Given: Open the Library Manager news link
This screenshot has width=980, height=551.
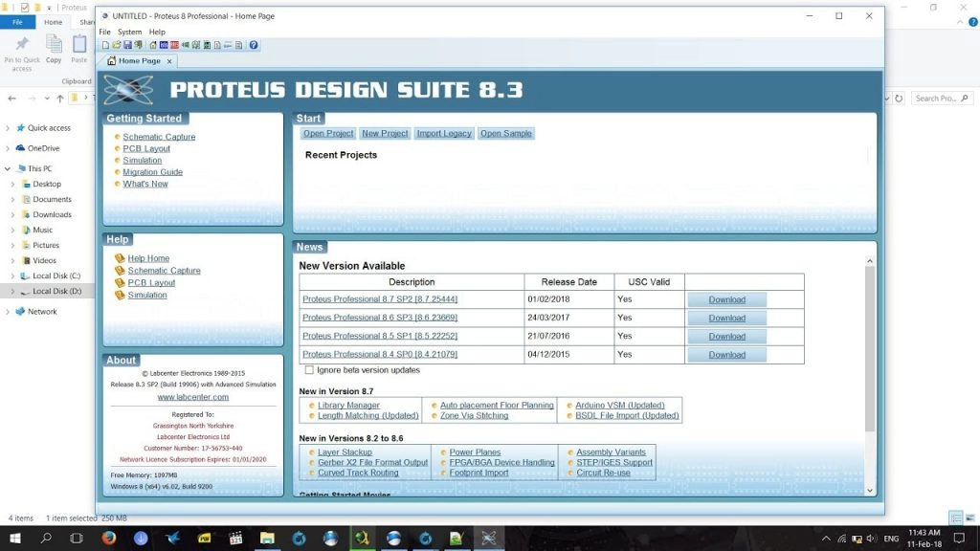Looking at the screenshot, I should click(348, 405).
